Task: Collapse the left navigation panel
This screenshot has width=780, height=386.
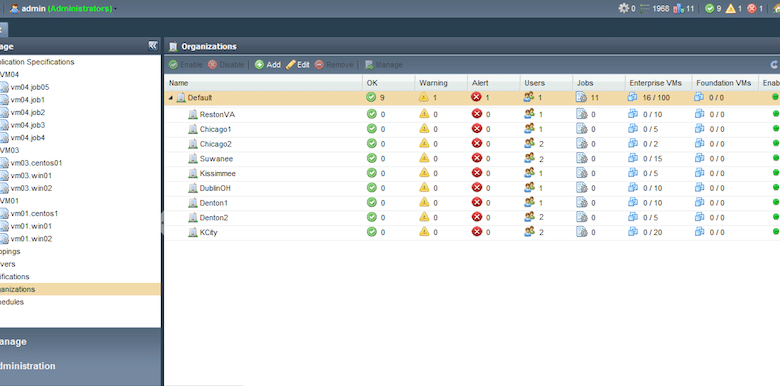Action: point(153,46)
